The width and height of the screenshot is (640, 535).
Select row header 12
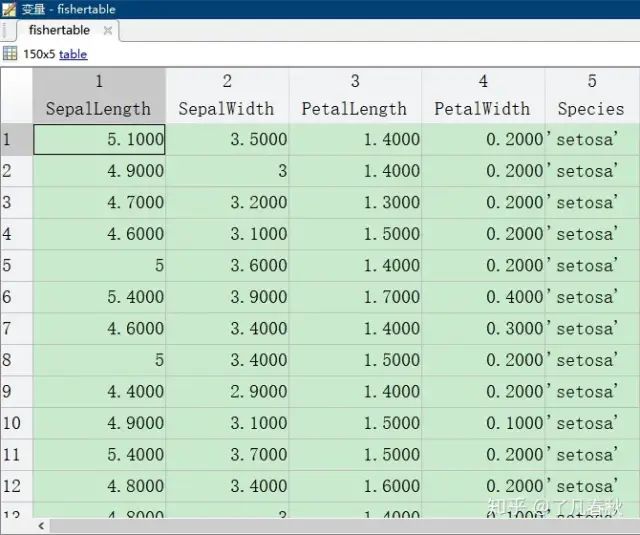(x=16, y=486)
